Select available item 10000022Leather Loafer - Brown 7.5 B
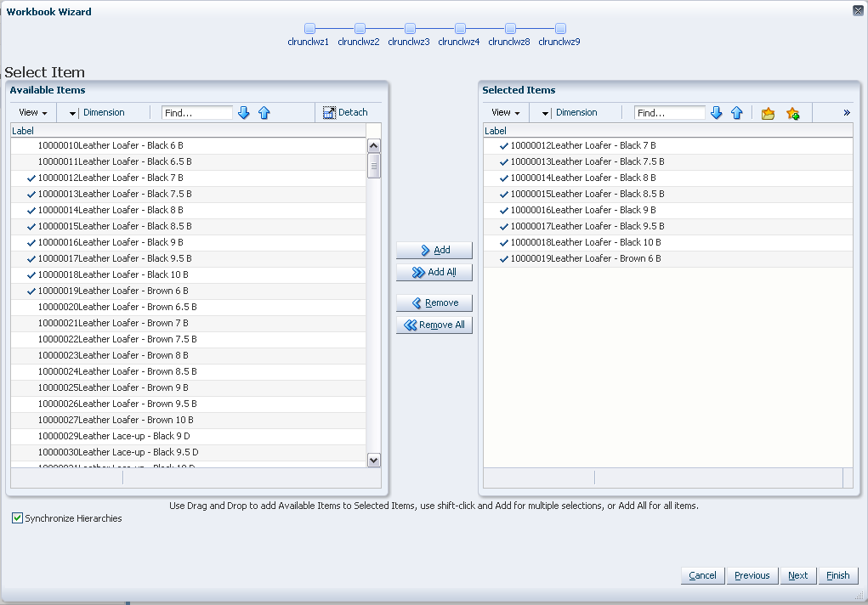Image resolution: width=868 pixels, height=605 pixels. pos(188,339)
